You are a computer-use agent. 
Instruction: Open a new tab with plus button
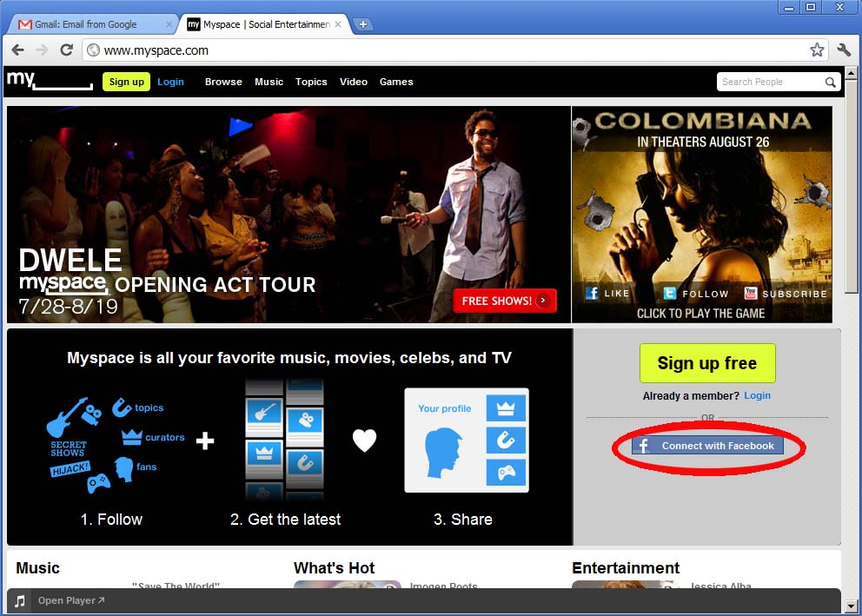tap(363, 24)
